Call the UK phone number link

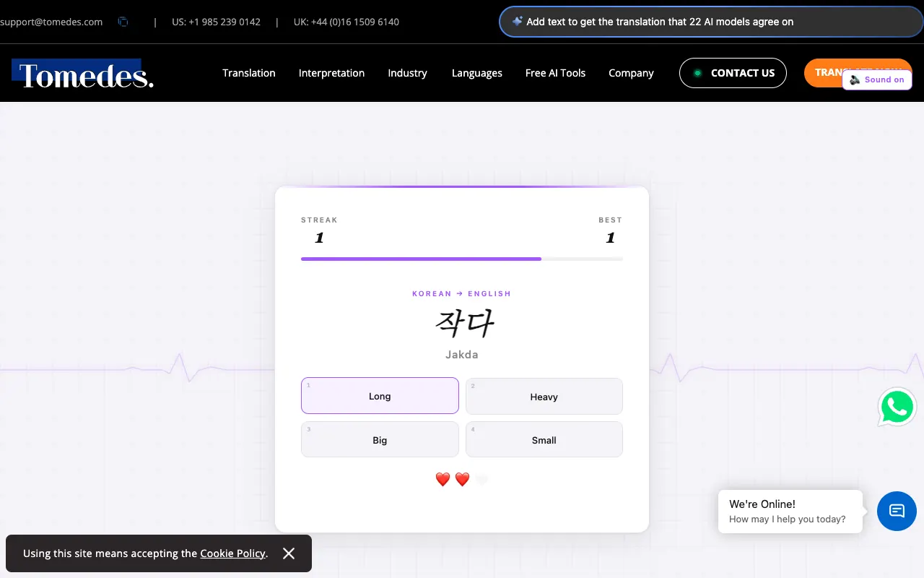(346, 22)
